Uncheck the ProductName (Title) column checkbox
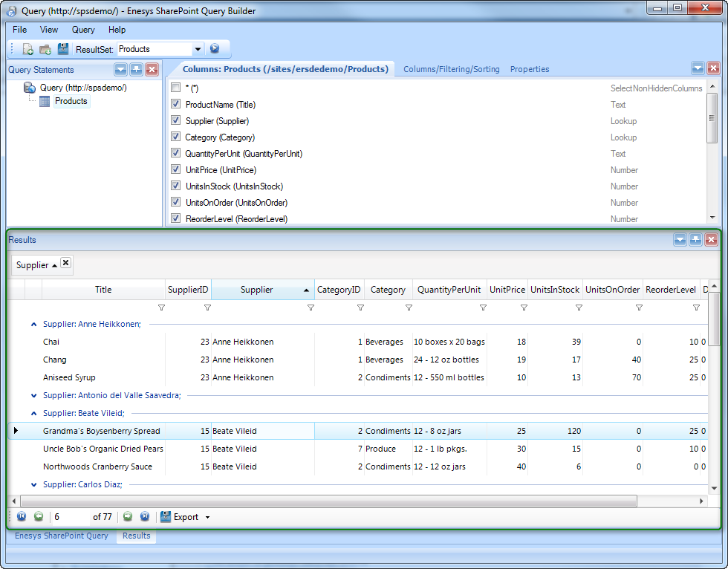The height and width of the screenshot is (569, 728). tap(176, 105)
